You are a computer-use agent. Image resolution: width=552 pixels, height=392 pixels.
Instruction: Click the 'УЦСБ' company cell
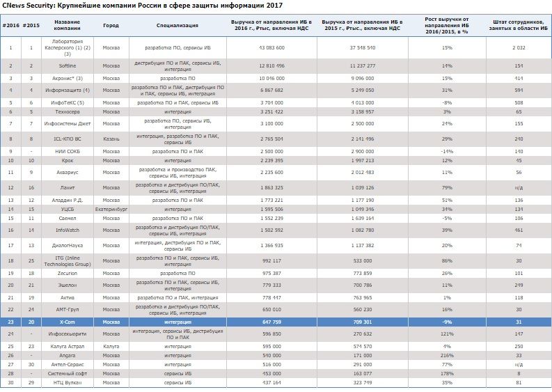click(68, 209)
